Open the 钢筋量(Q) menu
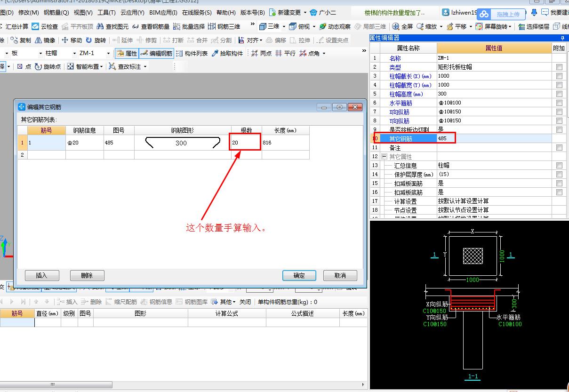This screenshot has height=392, width=569. pyautogui.click(x=56, y=13)
